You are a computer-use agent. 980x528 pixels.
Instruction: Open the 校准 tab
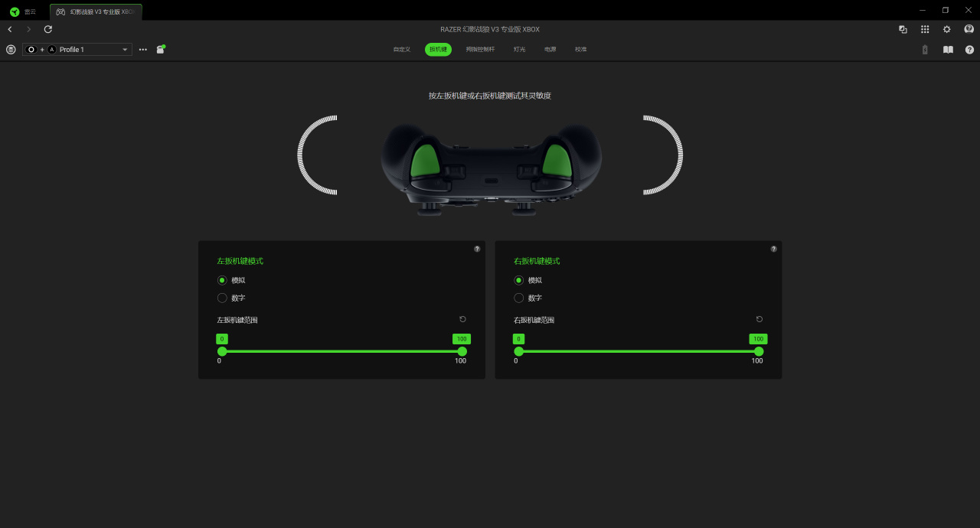581,49
